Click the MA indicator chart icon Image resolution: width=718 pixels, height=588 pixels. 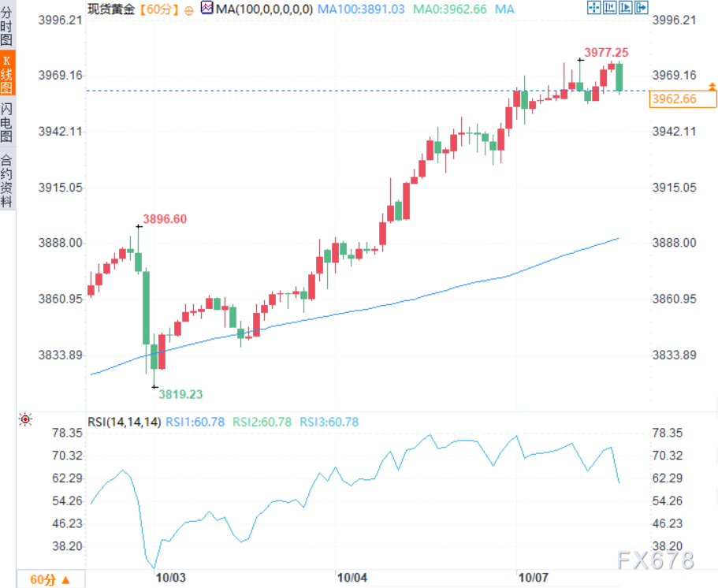pyautogui.click(x=207, y=9)
